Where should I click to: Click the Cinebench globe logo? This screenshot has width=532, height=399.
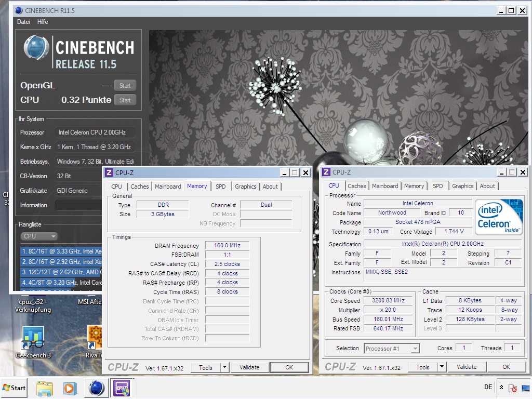click(x=36, y=48)
